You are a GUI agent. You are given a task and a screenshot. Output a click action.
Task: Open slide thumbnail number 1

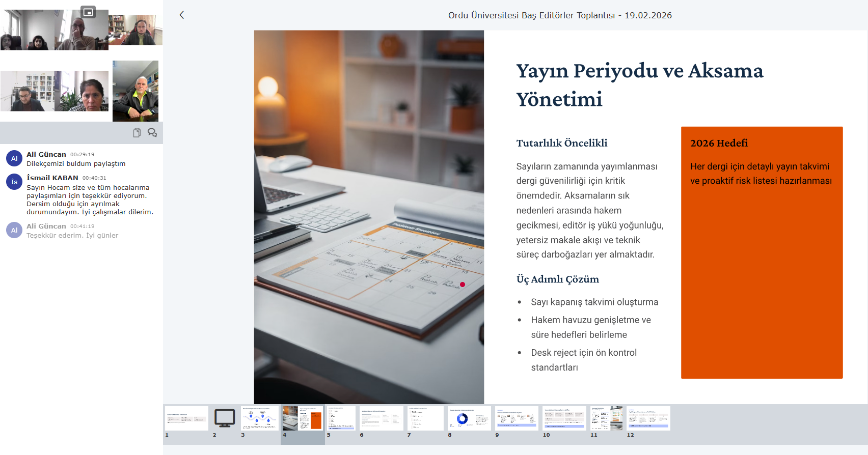186,418
